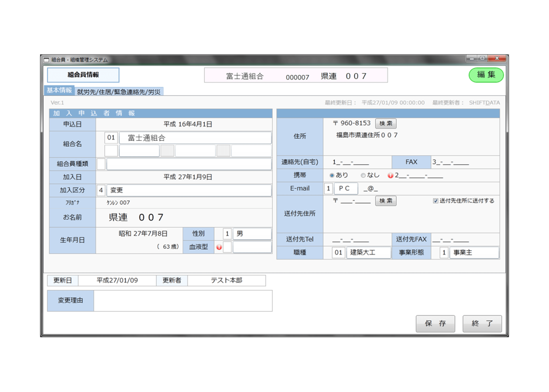Click the red warning icon beside blood type

[x=219, y=247]
